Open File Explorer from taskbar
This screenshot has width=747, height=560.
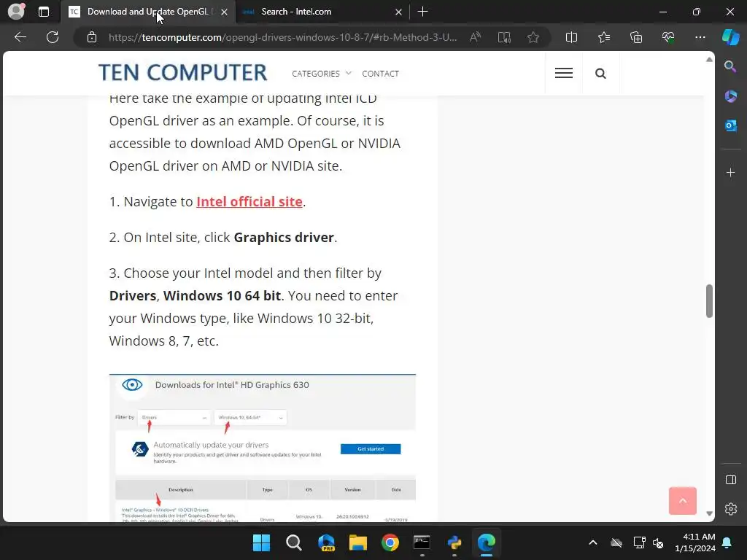357,542
